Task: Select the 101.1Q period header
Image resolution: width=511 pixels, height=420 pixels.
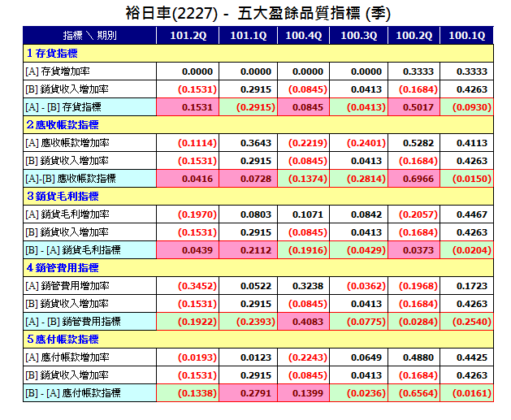Action: point(249,35)
